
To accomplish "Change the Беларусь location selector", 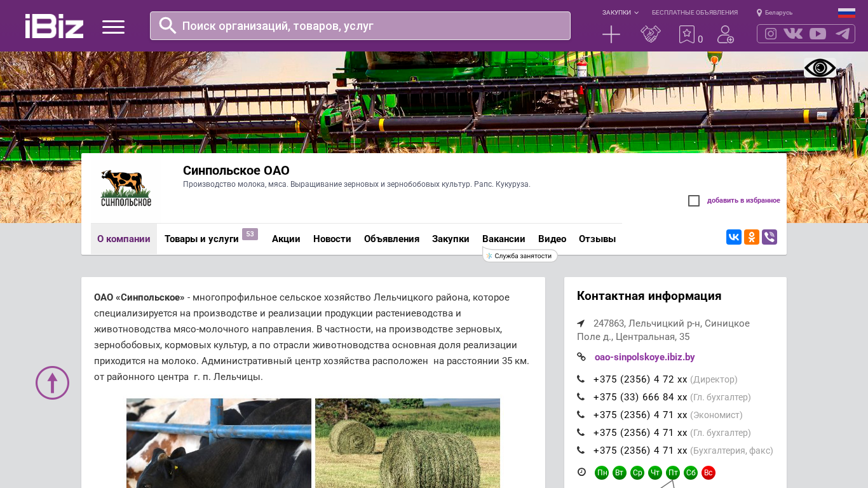I will point(775,13).
